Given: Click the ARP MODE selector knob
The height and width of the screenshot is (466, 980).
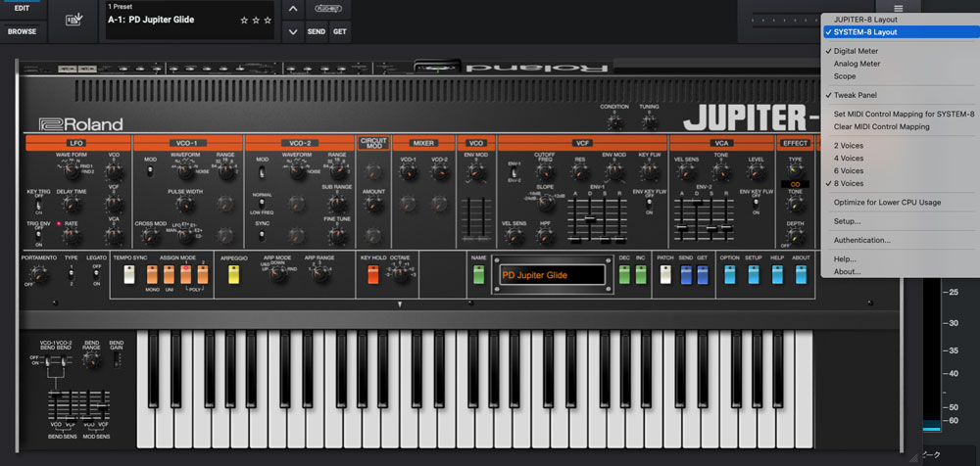Looking at the screenshot, I should (277, 273).
